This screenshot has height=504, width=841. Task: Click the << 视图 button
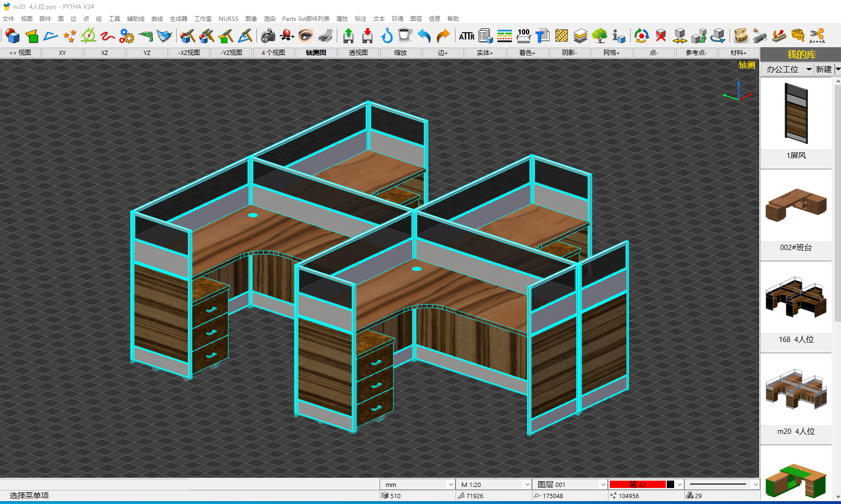tap(20, 53)
